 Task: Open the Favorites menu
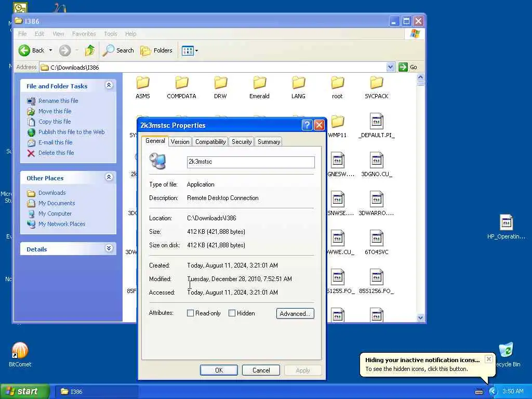tap(84, 34)
